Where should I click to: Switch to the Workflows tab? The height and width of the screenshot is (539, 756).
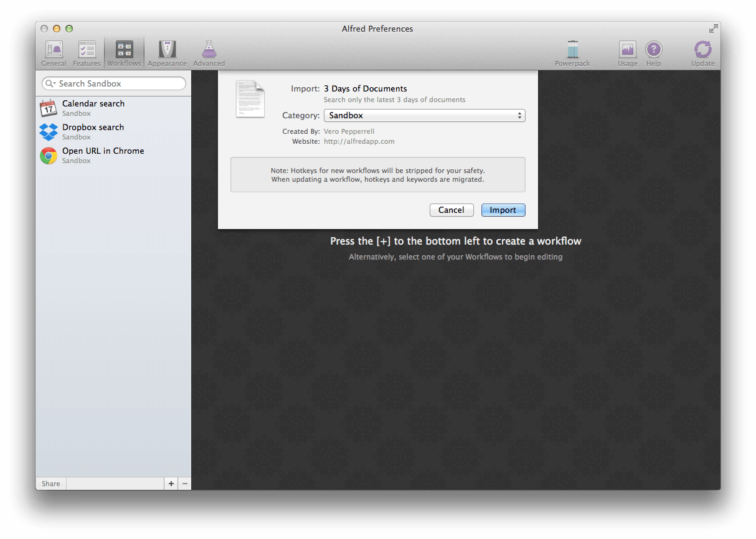pos(123,52)
